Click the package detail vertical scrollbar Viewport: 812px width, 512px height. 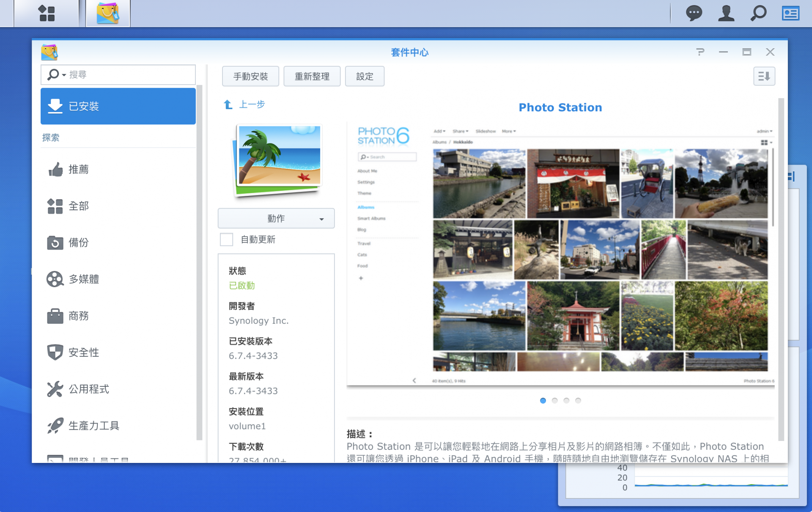coord(781,269)
